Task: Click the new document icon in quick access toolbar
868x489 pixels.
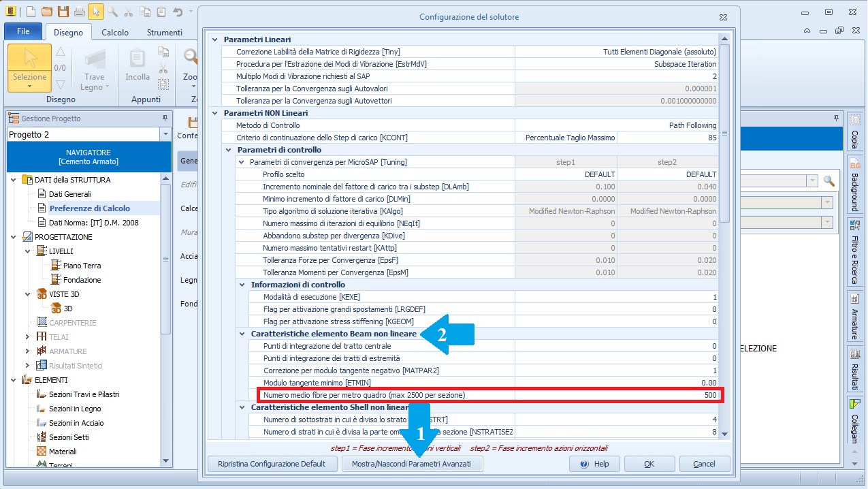Action: pyautogui.click(x=31, y=12)
